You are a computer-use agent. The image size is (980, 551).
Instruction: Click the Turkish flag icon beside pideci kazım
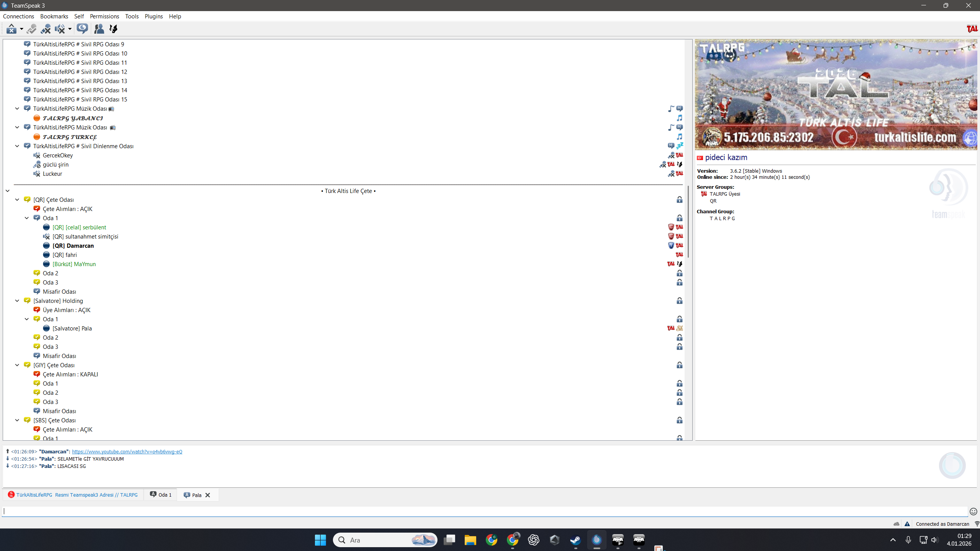tap(700, 158)
